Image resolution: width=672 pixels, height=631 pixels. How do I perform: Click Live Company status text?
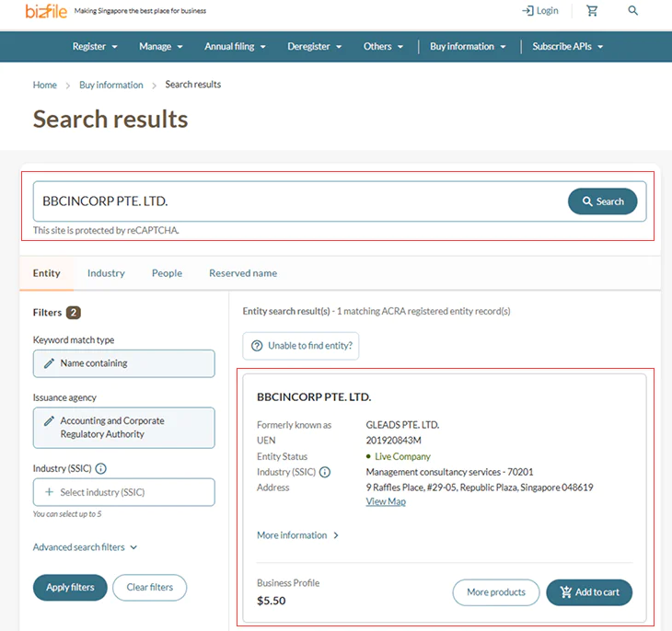click(x=402, y=456)
